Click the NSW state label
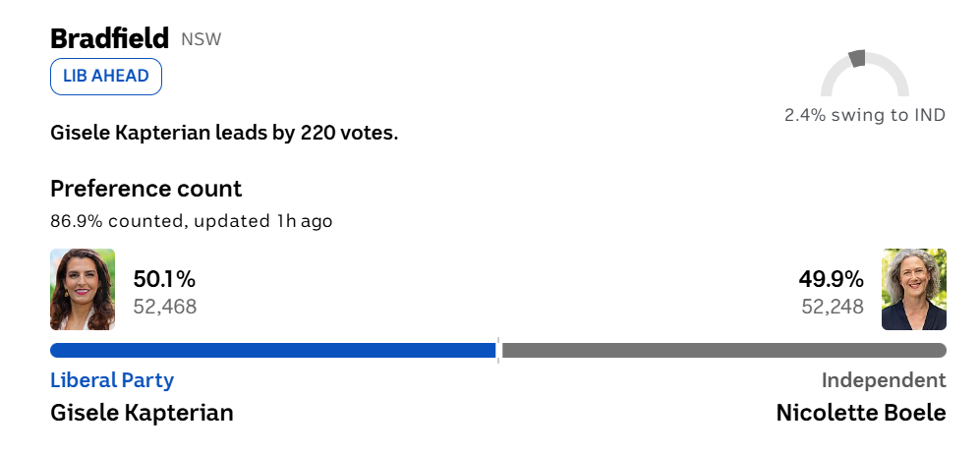 click(202, 39)
